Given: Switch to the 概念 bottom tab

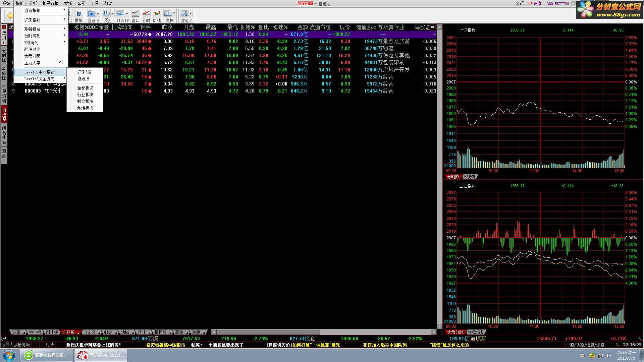Looking at the screenshot, I should [108, 332].
